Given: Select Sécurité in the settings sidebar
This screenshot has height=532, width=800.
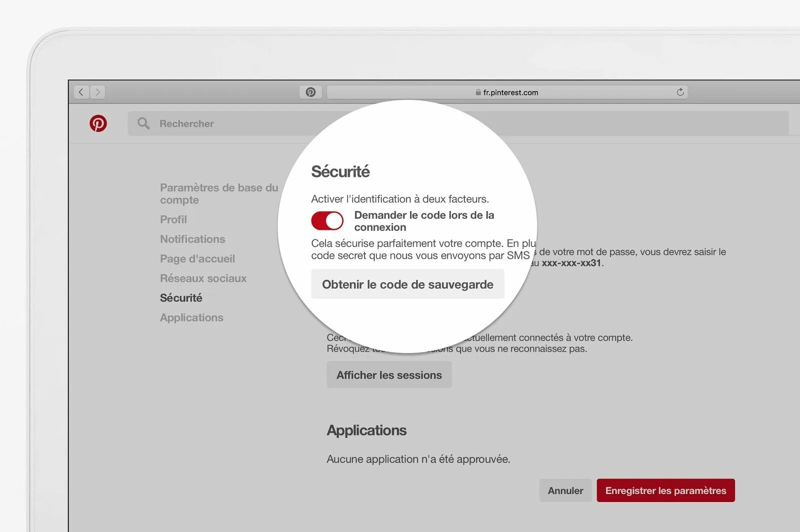Looking at the screenshot, I should (181, 298).
